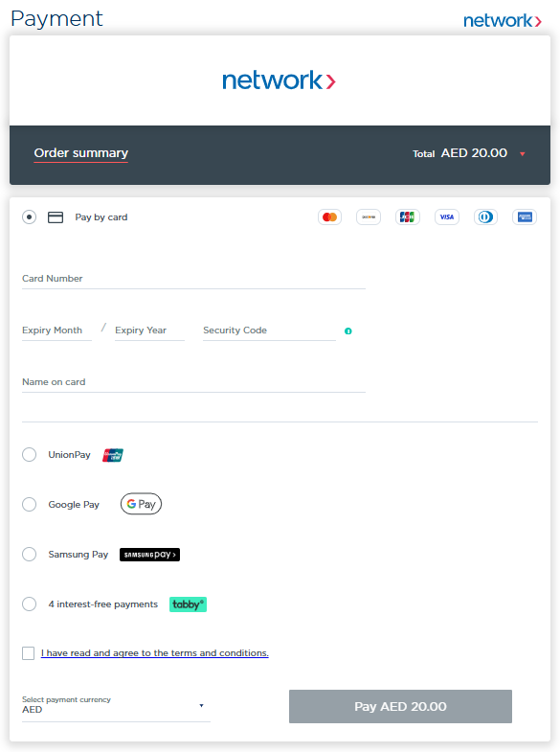Click the Visa card logo icon

[x=446, y=217]
